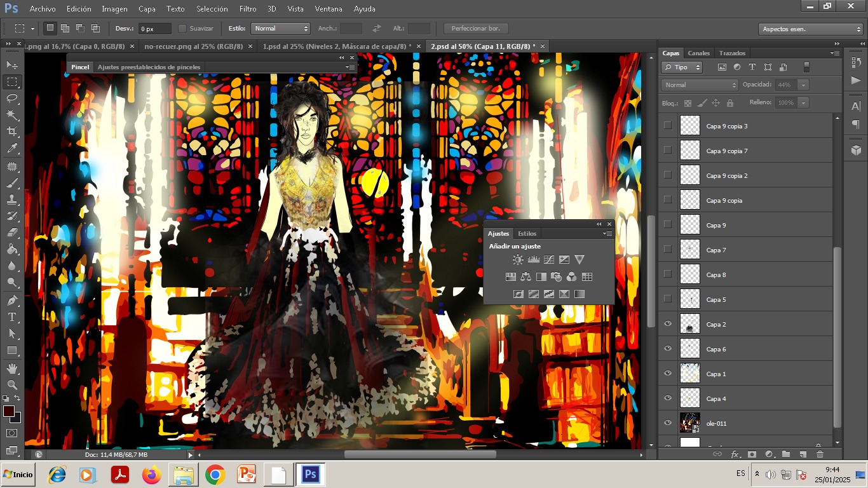
Task: Click the foreground color swatch
Action: click(9, 412)
